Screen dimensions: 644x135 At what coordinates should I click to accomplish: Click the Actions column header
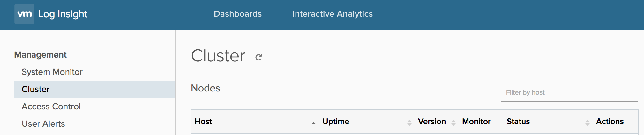610,122
